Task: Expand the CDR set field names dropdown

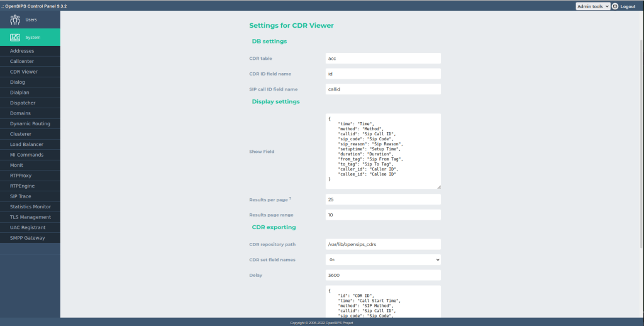Action: point(383,259)
